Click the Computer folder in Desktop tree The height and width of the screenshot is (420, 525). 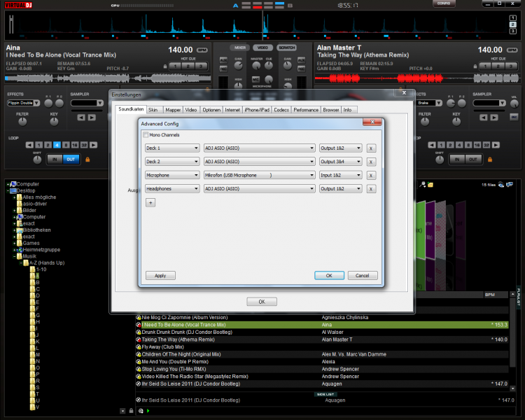pos(31,217)
